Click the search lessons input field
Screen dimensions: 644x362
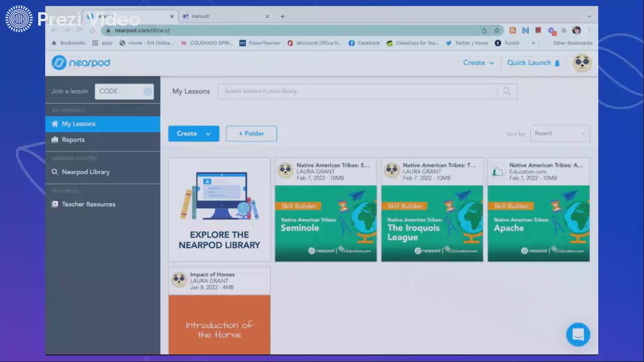point(358,91)
